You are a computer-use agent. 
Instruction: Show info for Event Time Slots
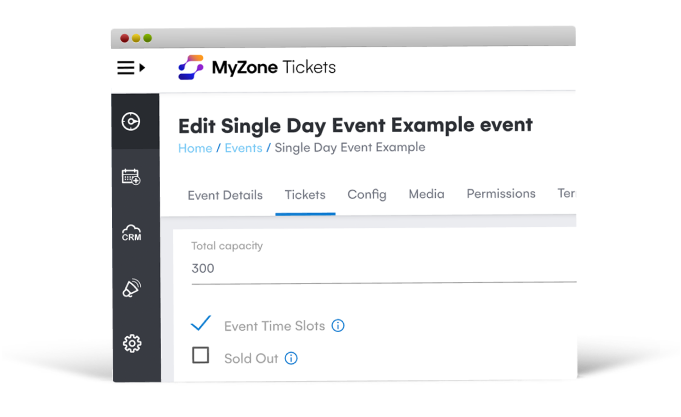click(338, 325)
